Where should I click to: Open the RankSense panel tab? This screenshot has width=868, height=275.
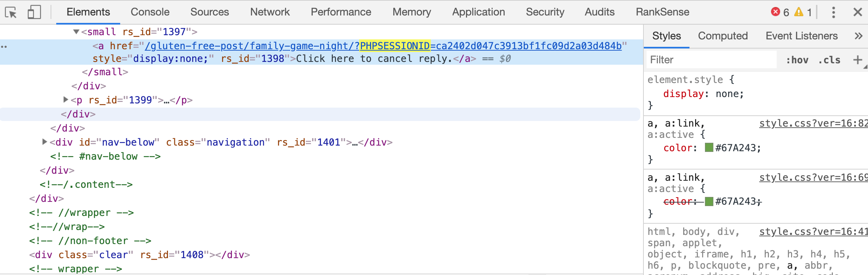[x=662, y=12]
